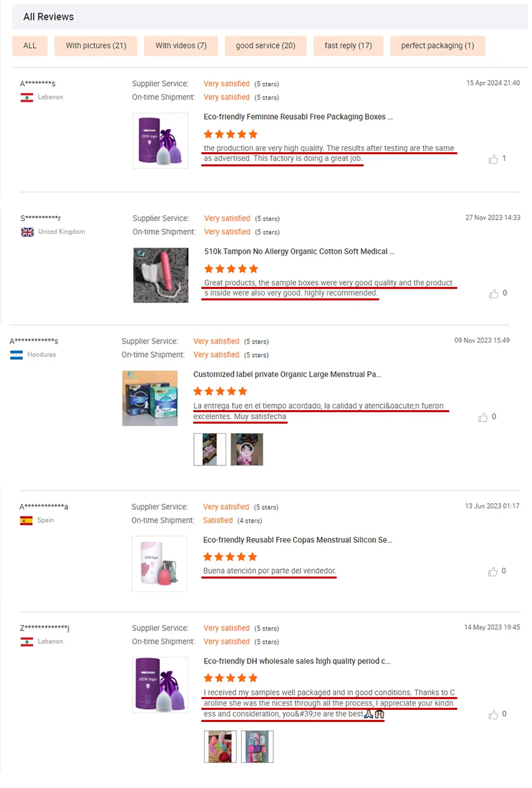
Task: Click thumbs-up on United Kingdom tampon review
Action: click(494, 294)
